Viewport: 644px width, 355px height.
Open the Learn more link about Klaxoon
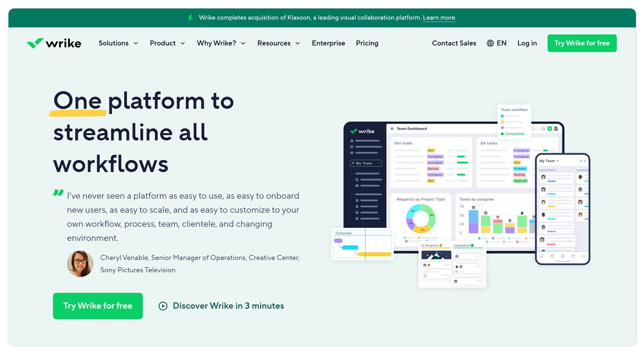click(439, 18)
